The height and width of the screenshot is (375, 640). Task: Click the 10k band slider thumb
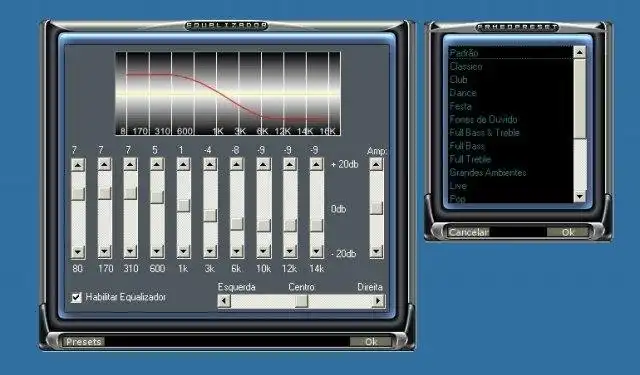(x=264, y=226)
